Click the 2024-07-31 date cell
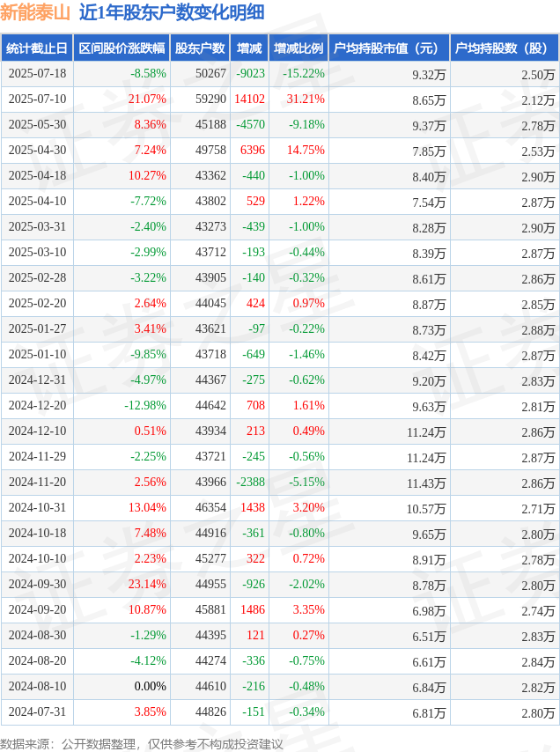This screenshot has height=752, width=560. pos(37,711)
